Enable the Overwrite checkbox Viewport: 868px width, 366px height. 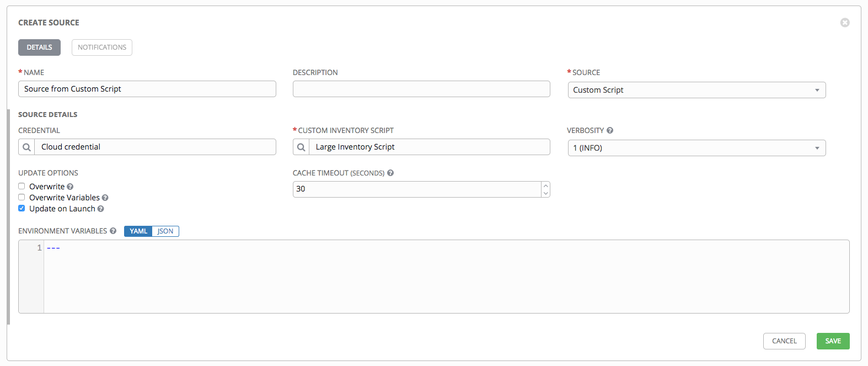(22, 186)
